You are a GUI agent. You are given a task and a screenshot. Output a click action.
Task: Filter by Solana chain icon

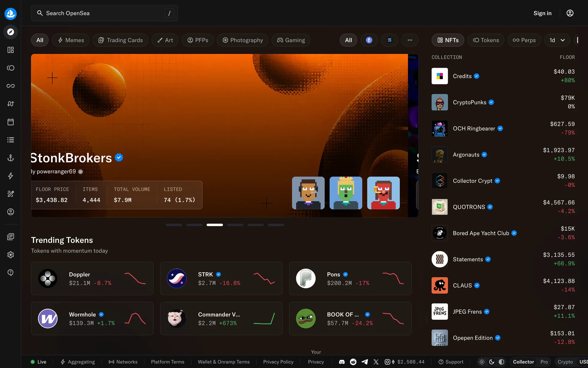[390, 40]
